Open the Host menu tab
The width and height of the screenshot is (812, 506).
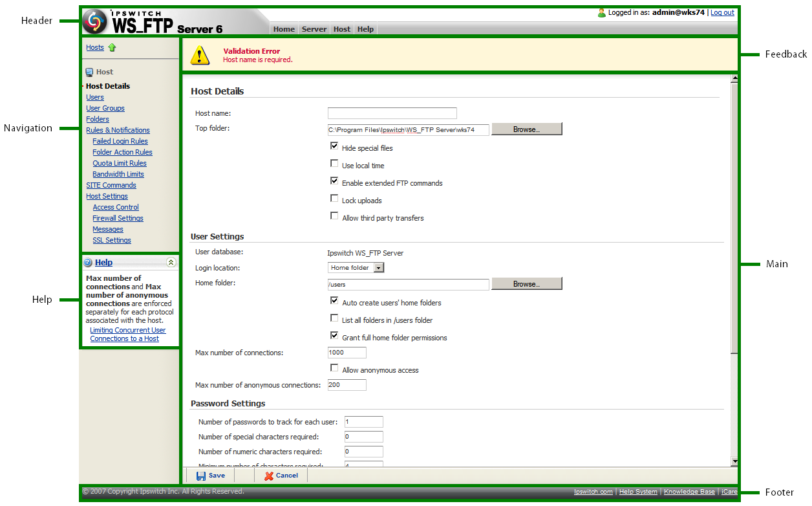pos(342,29)
